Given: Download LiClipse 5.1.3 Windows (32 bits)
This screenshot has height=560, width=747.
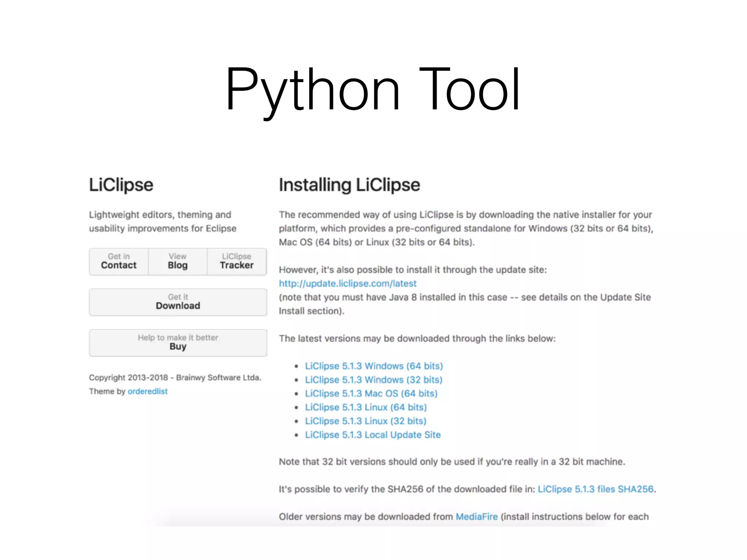Looking at the screenshot, I should tap(373, 380).
